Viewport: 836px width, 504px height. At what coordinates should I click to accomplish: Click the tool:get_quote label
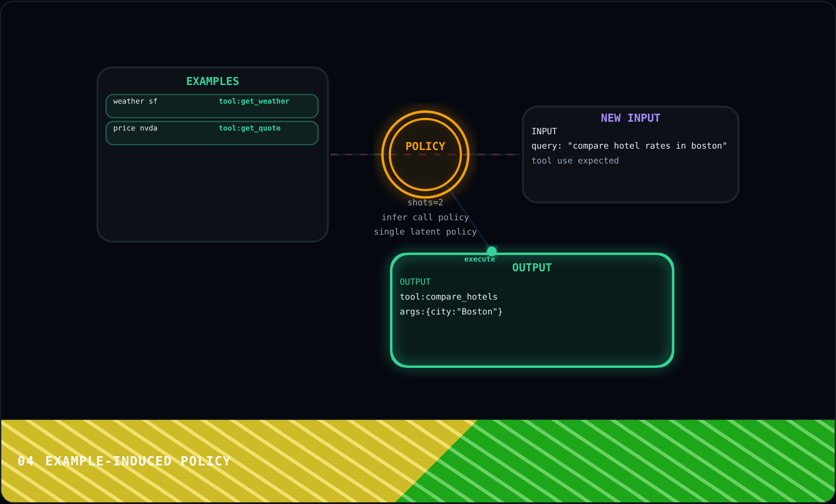pos(250,128)
